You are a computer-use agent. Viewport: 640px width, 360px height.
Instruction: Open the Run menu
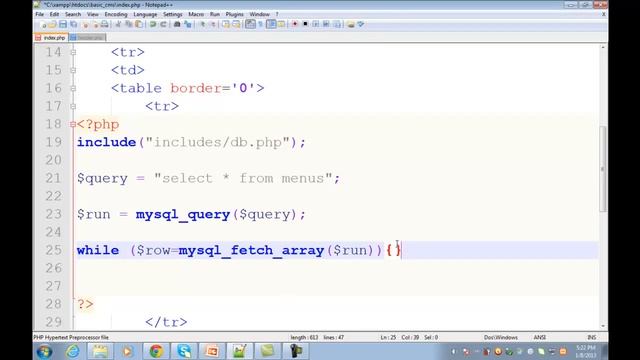click(215, 14)
